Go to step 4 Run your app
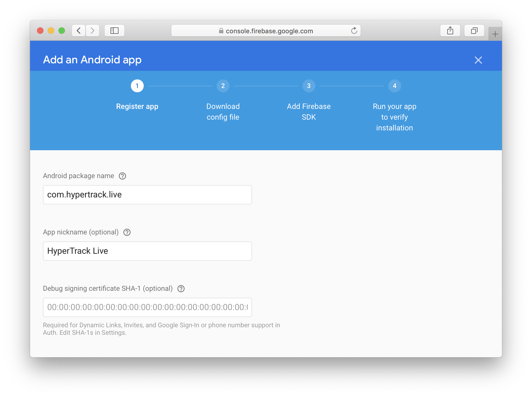The image size is (532, 397). tap(394, 86)
